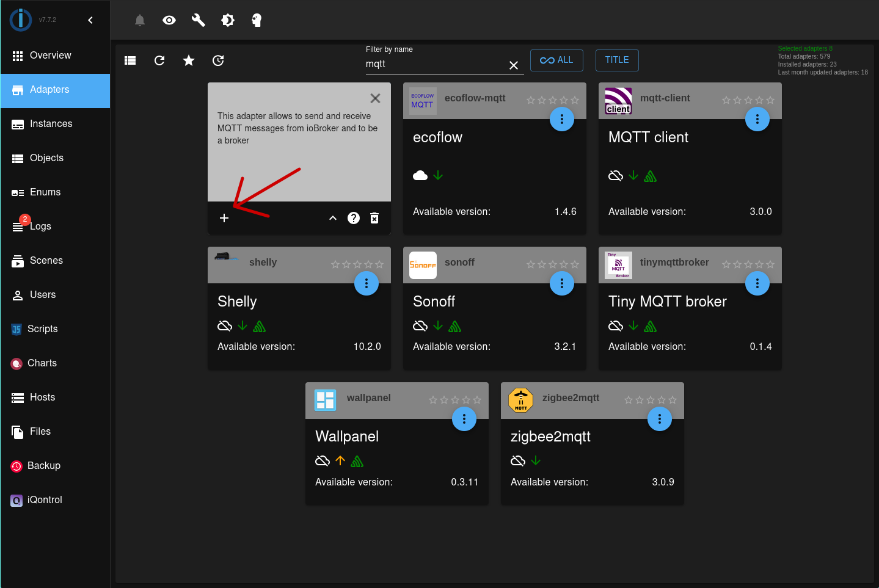The width and height of the screenshot is (879, 588).
Task: Clear the mqtt filter text
Action: click(514, 65)
